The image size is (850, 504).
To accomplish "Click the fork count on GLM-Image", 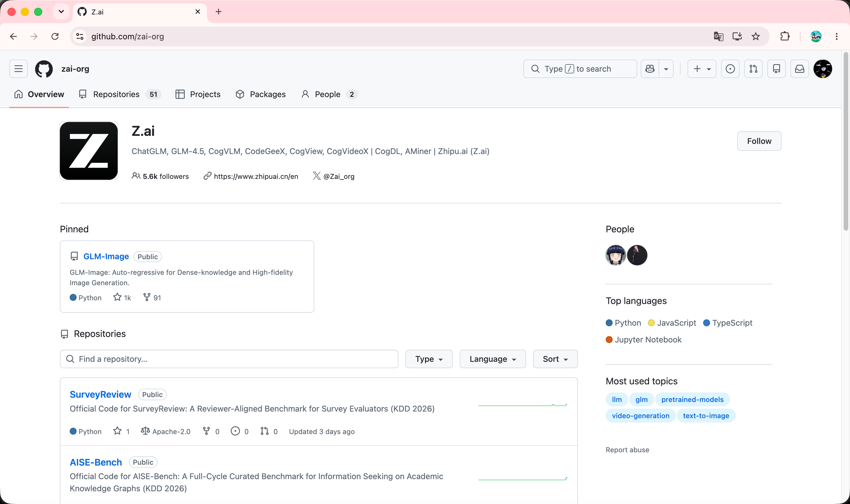I will 152,297.
